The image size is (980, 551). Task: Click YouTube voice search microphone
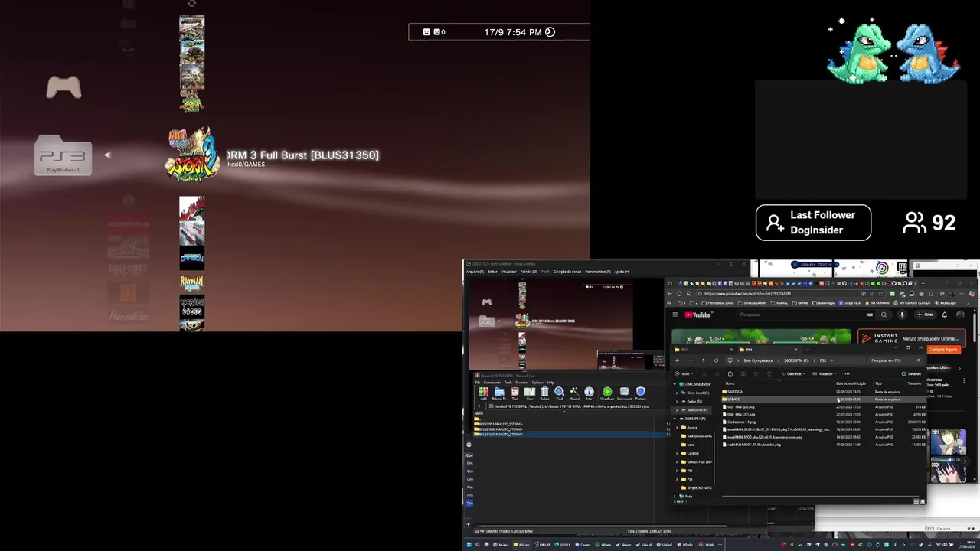902,315
